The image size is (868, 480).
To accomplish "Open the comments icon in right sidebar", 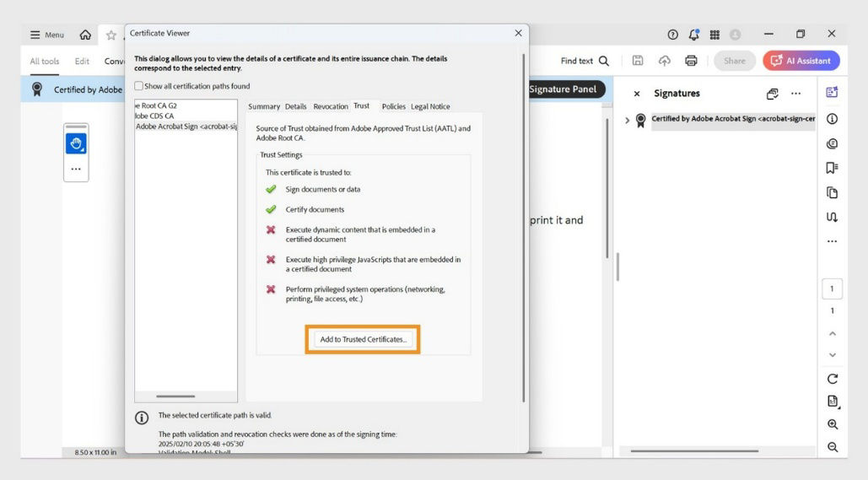I will 832,144.
